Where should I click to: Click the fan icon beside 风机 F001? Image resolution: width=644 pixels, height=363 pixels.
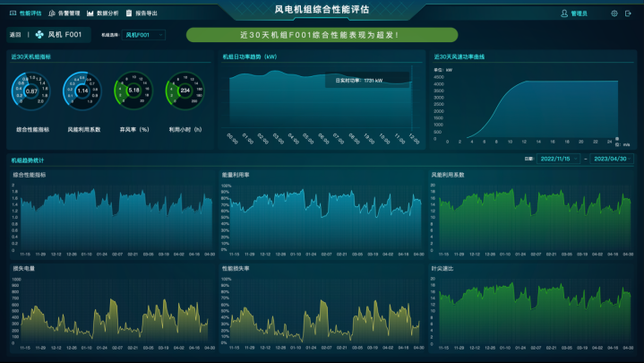[x=40, y=36]
